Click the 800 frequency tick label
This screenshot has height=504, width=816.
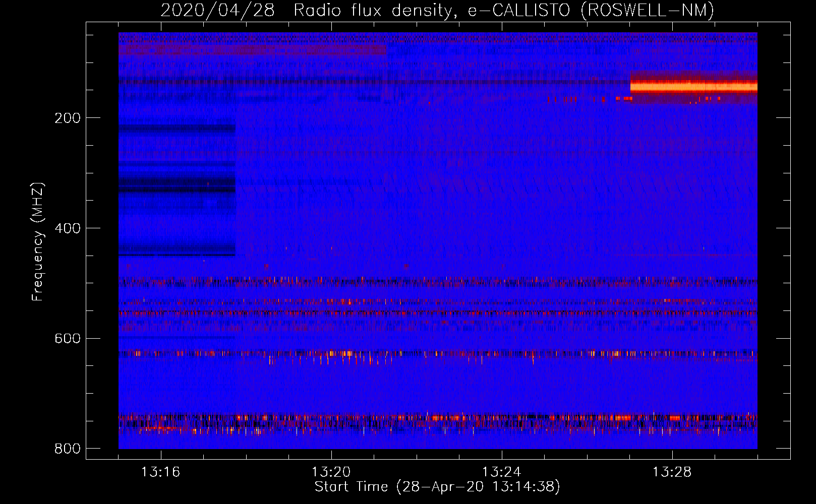pos(68,449)
